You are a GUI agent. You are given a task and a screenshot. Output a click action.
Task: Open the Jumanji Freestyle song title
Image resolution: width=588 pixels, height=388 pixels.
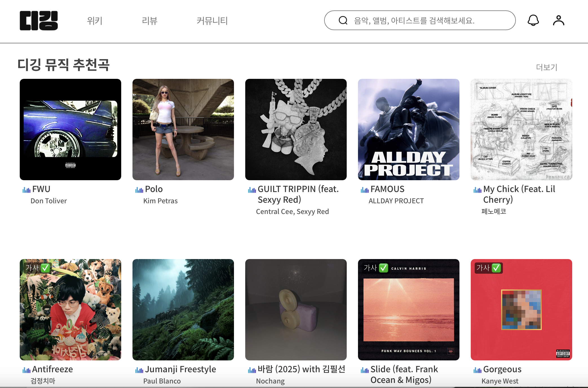coord(181,369)
